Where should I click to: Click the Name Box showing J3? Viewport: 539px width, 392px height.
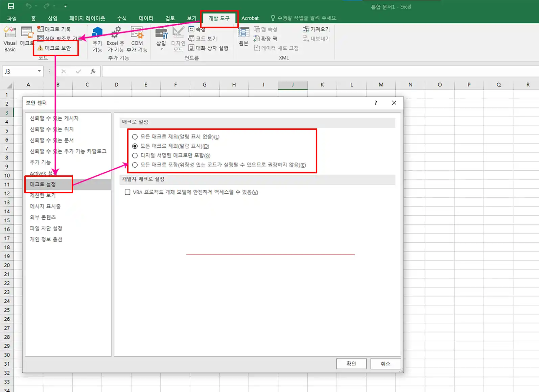(x=20, y=71)
